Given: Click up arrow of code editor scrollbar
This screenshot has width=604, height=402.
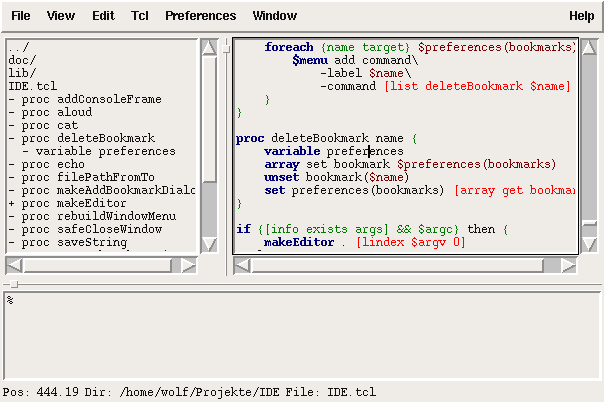Looking at the screenshot, I should 590,47.
